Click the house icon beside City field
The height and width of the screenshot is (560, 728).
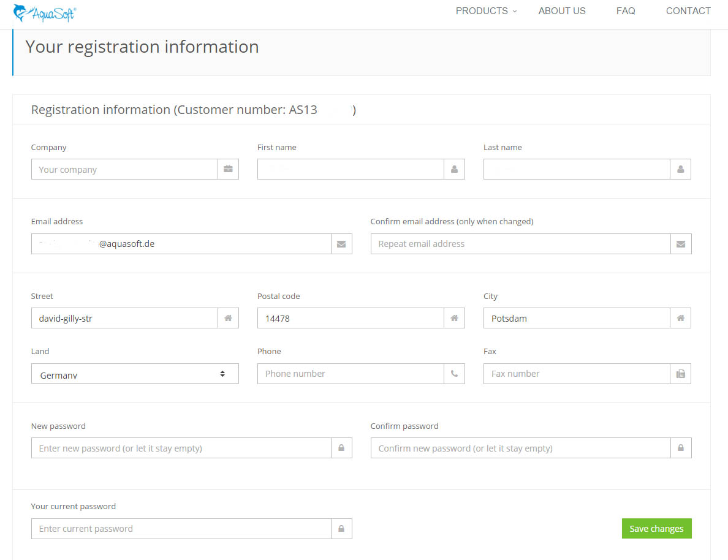point(680,318)
